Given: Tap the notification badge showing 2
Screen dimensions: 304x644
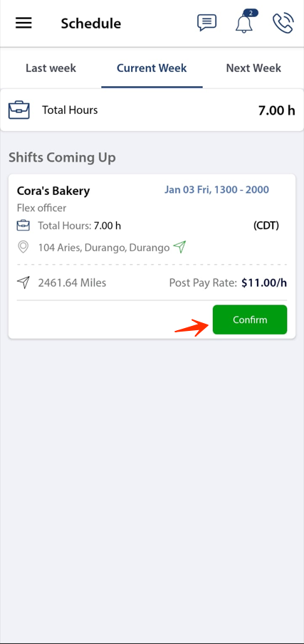Looking at the screenshot, I should pyautogui.click(x=251, y=13).
